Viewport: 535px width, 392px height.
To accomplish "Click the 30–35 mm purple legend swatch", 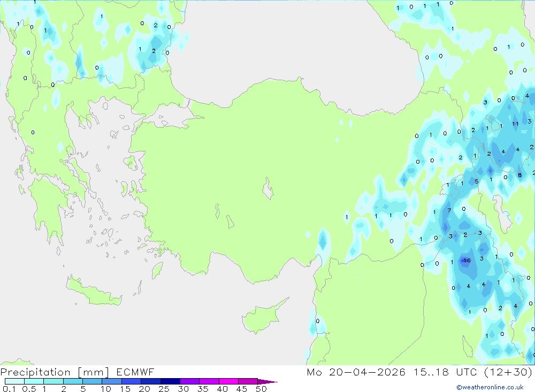I will click(190, 381).
